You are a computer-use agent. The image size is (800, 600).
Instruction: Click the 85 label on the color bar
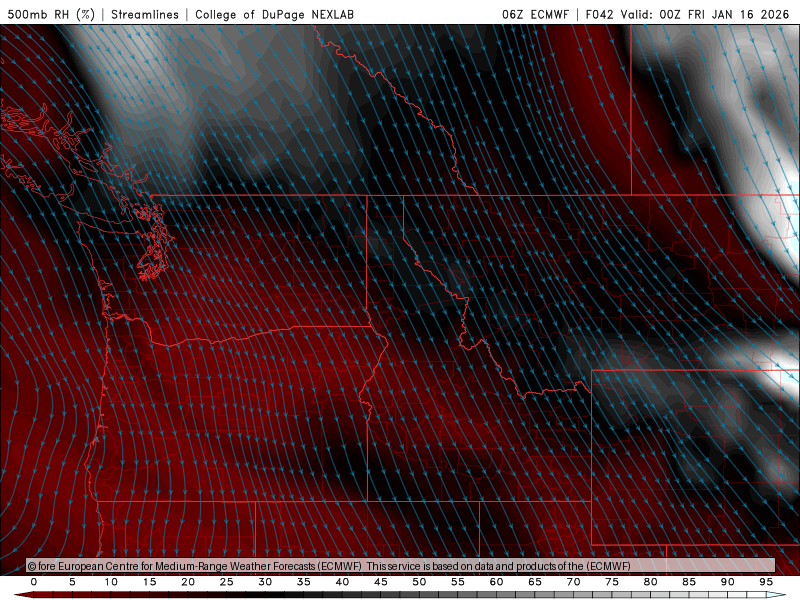689,582
